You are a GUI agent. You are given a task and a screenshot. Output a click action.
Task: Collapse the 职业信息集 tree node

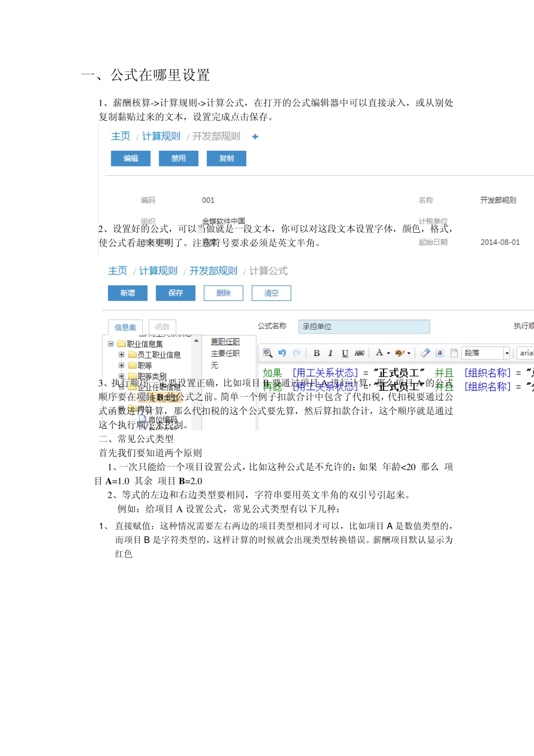pyautogui.click(x=111, y=344)
